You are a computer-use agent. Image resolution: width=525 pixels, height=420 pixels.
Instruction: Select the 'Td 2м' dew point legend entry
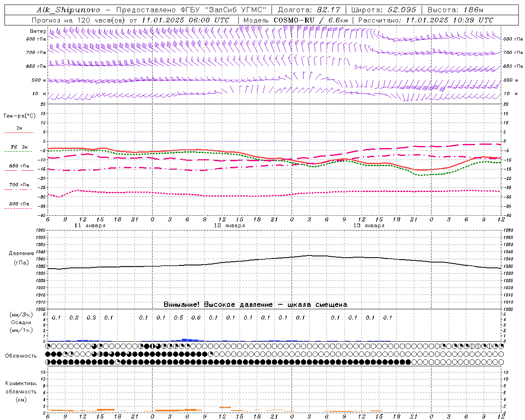pos(19,147)
